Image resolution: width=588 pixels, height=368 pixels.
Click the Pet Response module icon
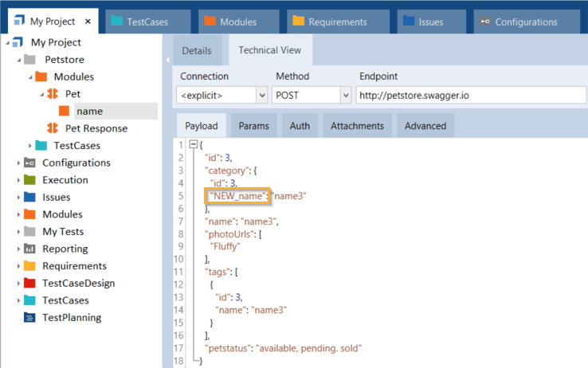pos(53,128)
